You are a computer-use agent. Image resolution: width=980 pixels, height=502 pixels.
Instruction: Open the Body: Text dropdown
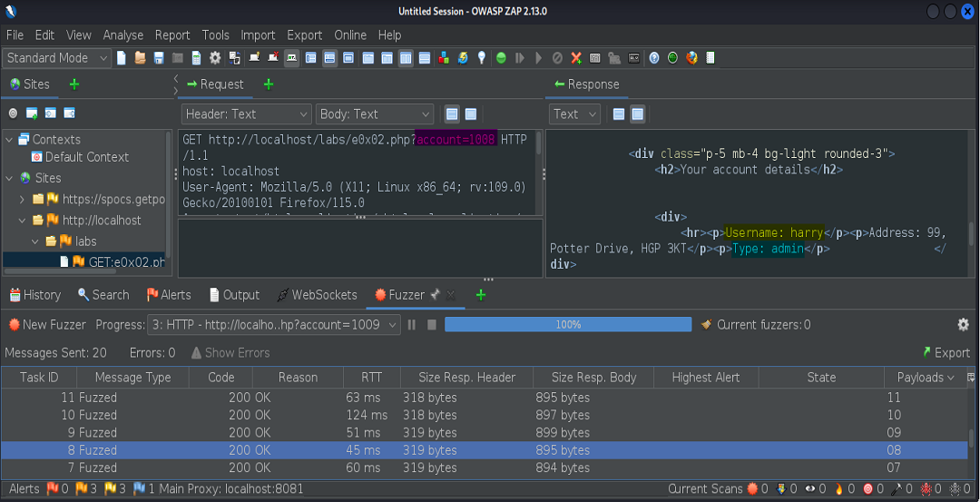pos(375,113)
